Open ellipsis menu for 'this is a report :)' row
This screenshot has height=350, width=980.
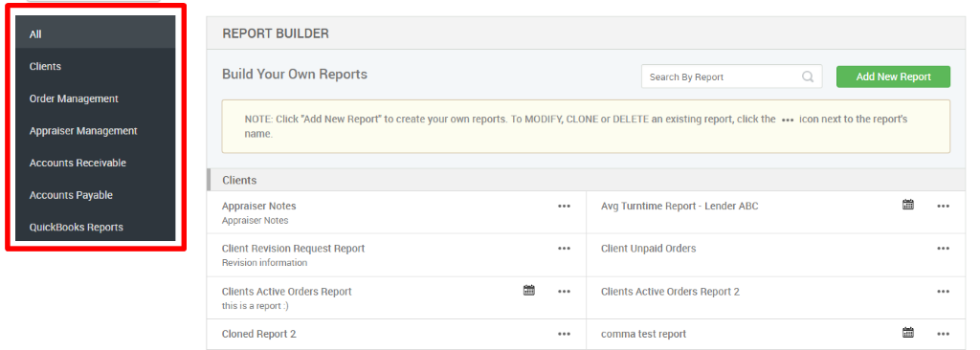pos(564,292)
